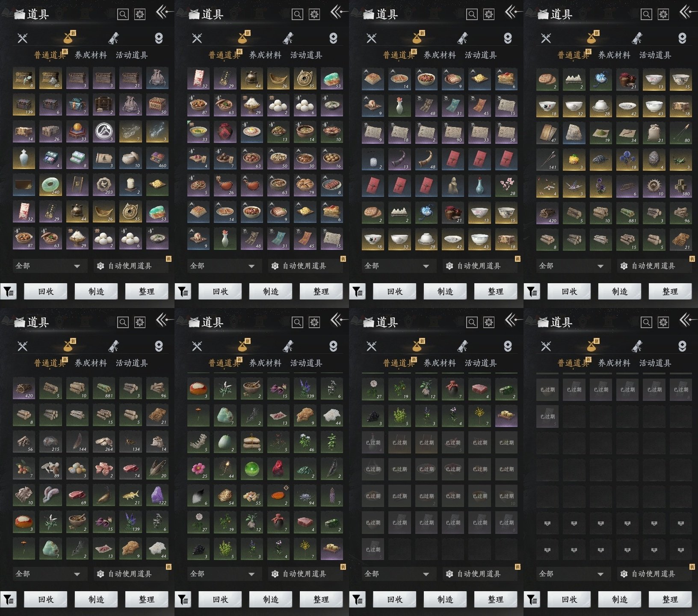
Task: Open 自动使用道具 settings in the top-left panel
Action: pos(130,266)
